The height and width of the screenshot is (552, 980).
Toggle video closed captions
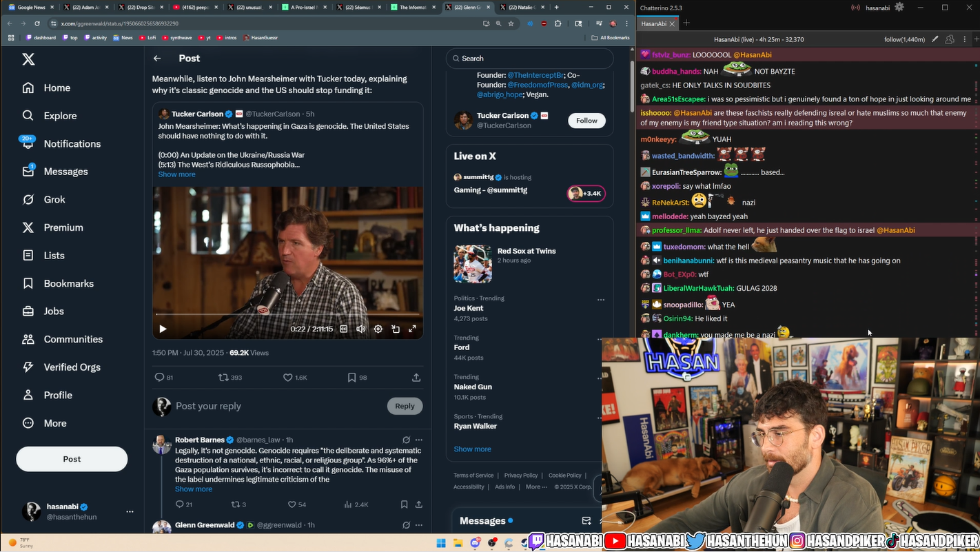(344, 329)
